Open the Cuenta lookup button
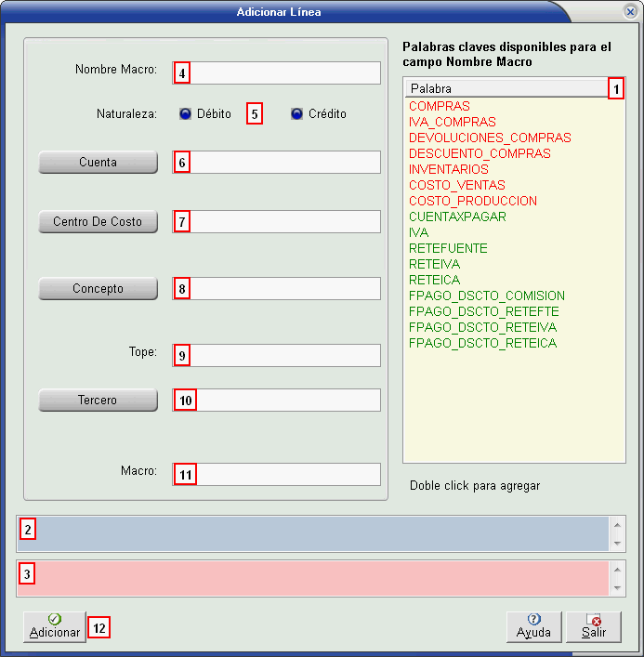Image resolution: width=644 pixels, height=657 pixels. coord(98,163)
